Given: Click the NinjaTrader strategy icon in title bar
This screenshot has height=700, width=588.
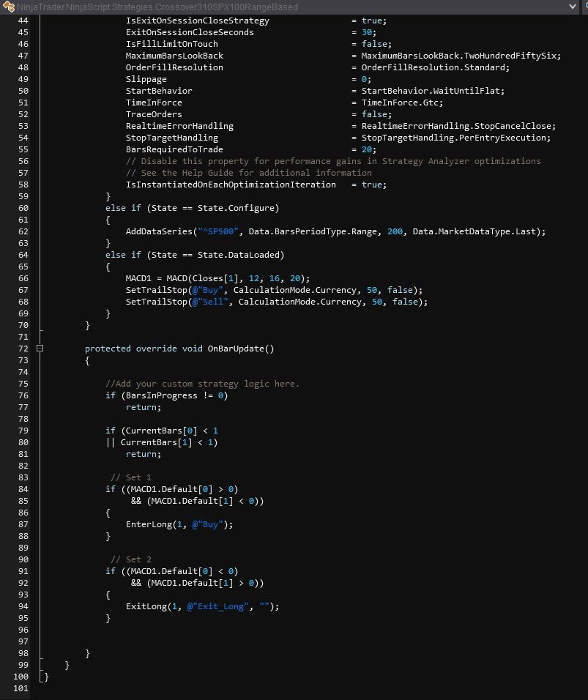Looking at the screenshot, I should tap(7, 7).
